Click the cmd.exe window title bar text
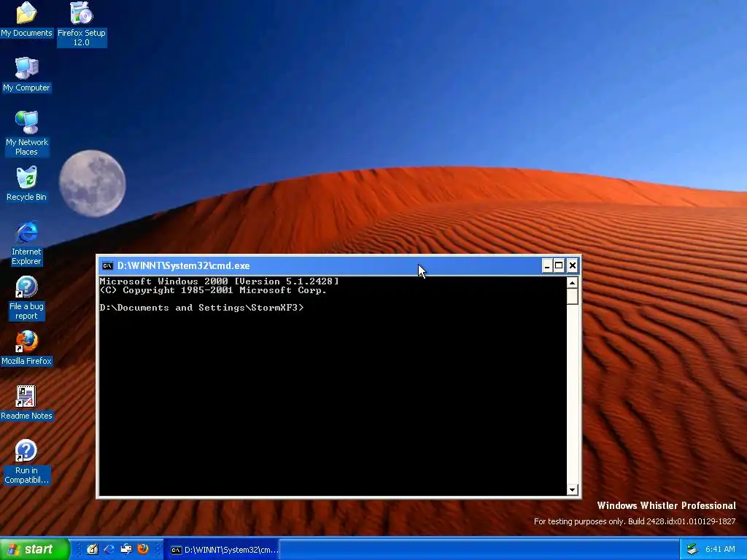The image size is (747, 560). 183,265
